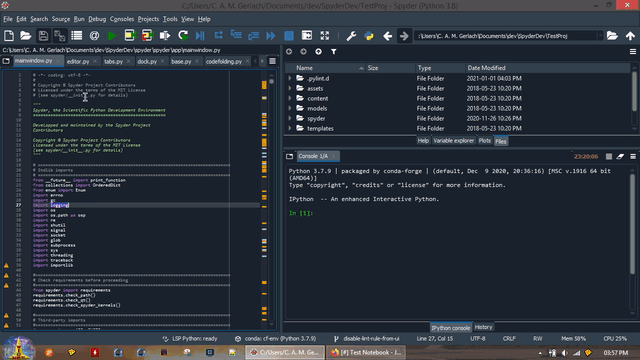Open the Debug menu
Viewport: 640px width, 360px height.
97,19
